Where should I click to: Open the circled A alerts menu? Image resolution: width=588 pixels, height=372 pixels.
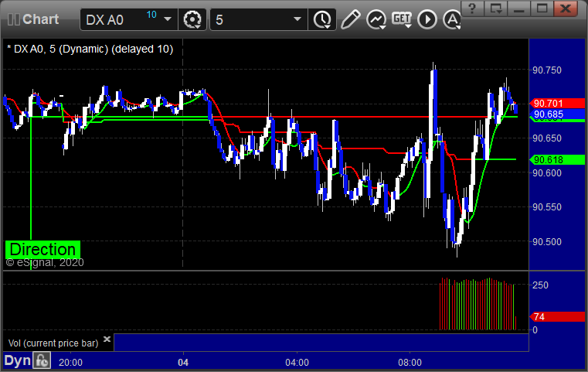tap(452, 19)
